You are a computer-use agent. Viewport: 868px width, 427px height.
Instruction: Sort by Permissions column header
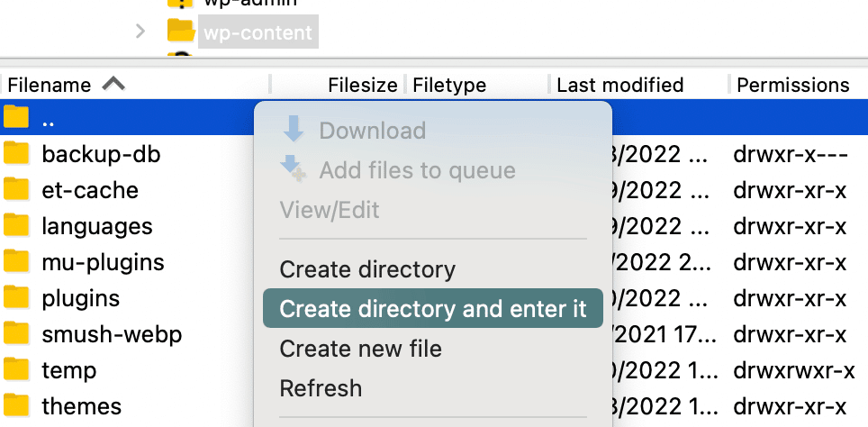click(x=792, y=86)
